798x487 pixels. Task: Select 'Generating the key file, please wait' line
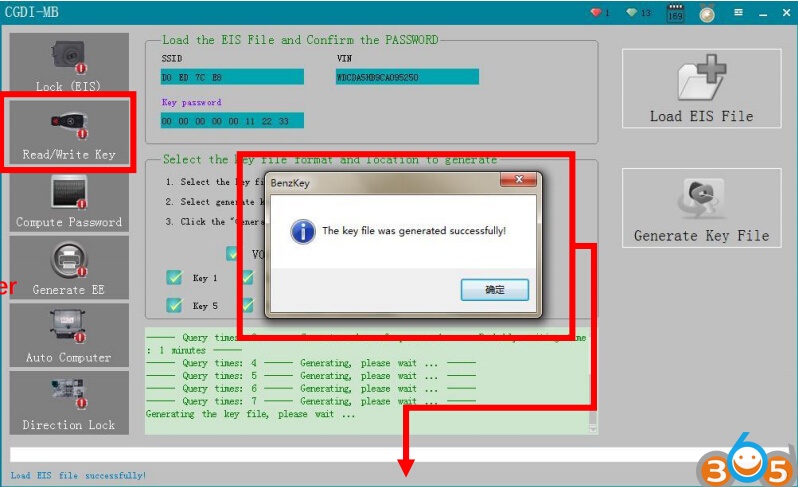pyautogui.click(x=250, y=414)
